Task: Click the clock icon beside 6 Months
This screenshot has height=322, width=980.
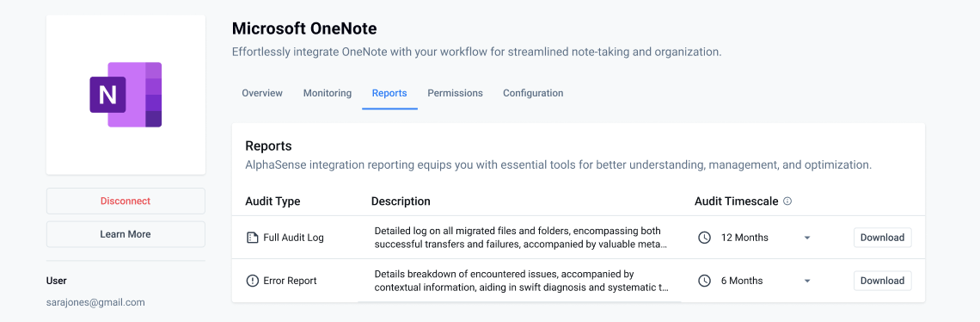Action: pos(704,281)
